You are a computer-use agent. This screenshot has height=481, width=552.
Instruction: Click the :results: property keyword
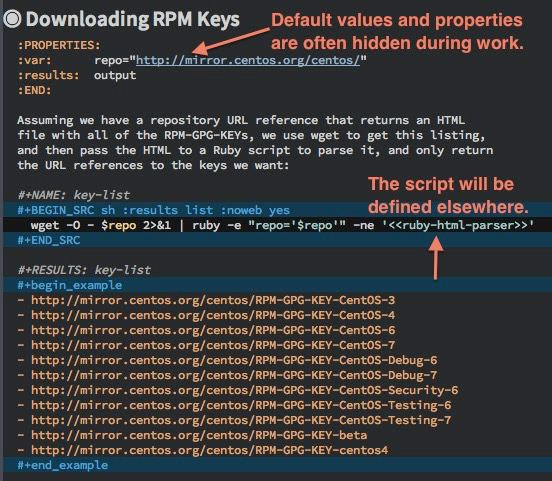tap(49, 75)
